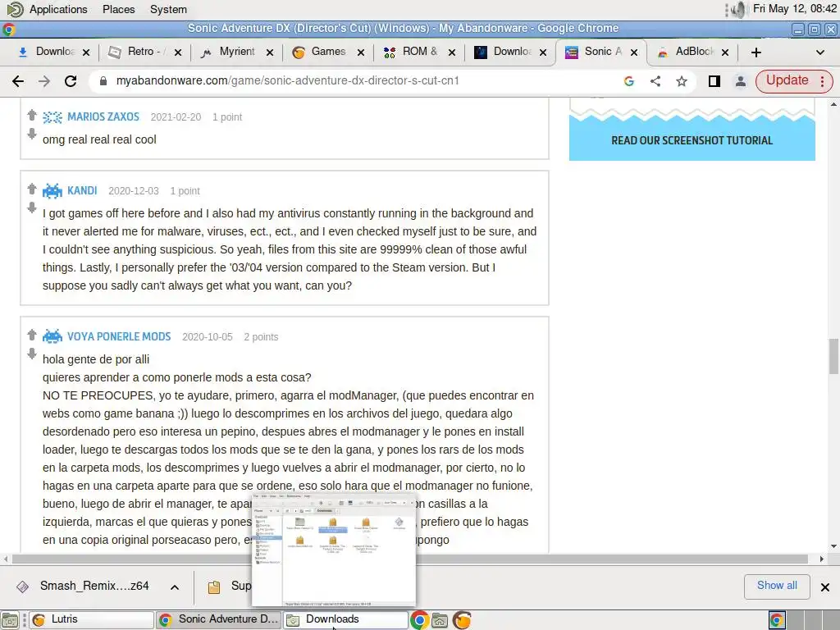Select Sonic Adventure window in taskbar
The width and height of the screenshot is (840, 630).
tap(218, 620)
